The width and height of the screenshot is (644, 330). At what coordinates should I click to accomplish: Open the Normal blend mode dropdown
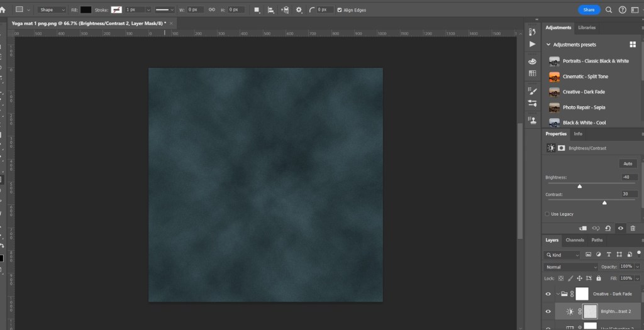pyautogui.click(x=571, y=267)
